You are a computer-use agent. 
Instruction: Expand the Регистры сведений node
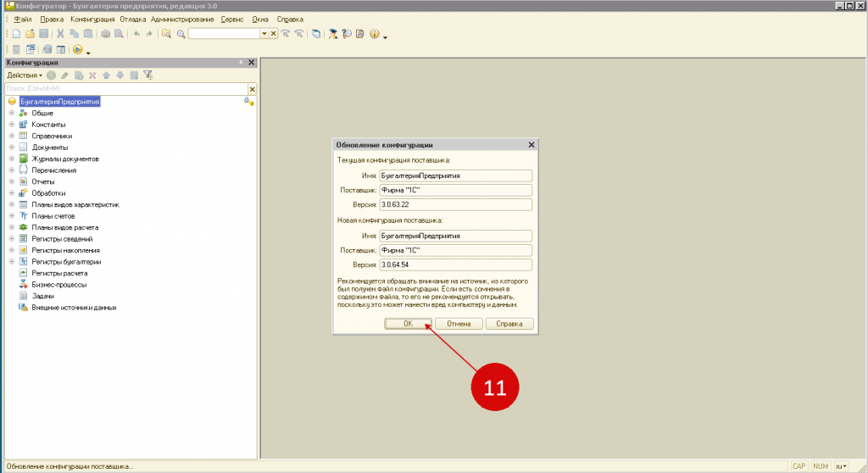point(12,239)
